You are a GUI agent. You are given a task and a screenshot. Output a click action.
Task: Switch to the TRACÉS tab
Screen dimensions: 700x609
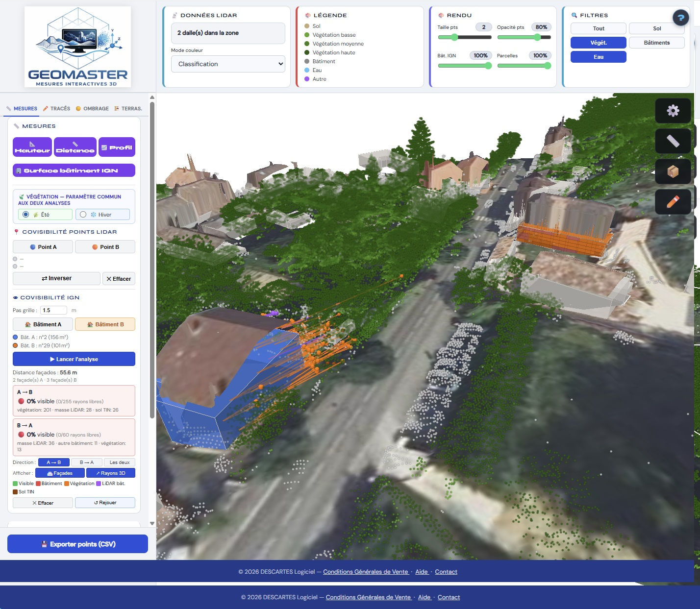(x=57, y=108)
